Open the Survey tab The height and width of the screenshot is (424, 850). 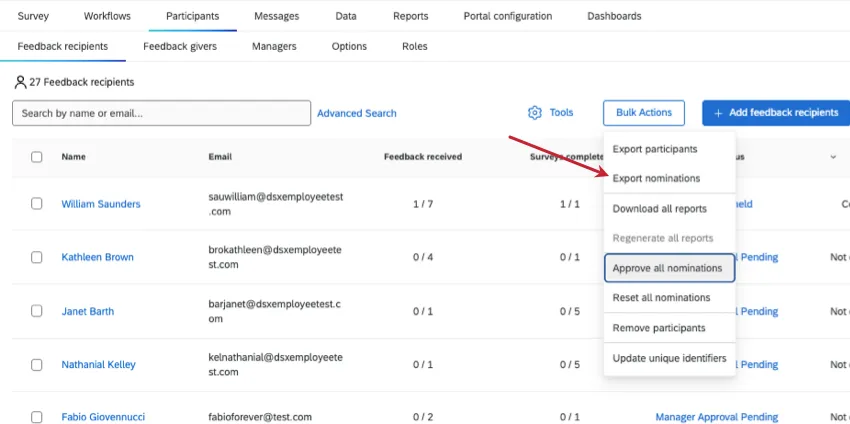[x=33, y=16]
